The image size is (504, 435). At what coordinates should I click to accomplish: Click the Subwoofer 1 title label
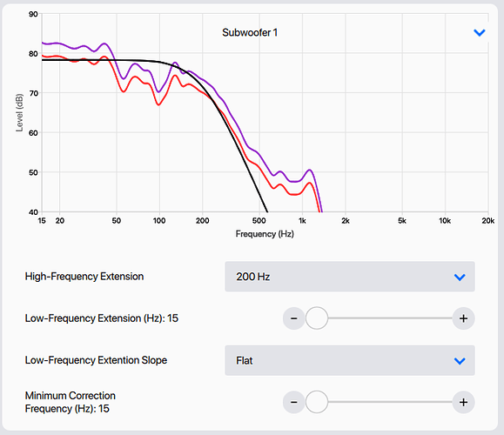click(x=250, y=32)
